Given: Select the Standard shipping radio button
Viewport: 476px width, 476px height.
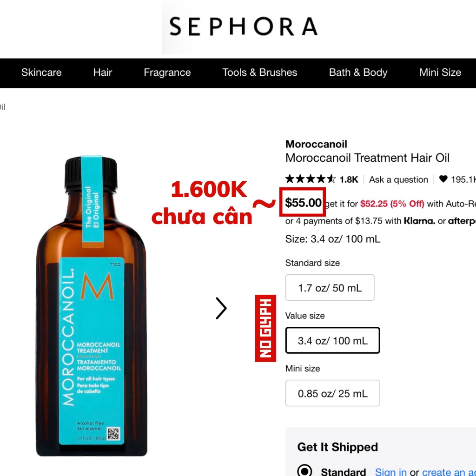Looking at the screenshot, I should click(305, 470).
